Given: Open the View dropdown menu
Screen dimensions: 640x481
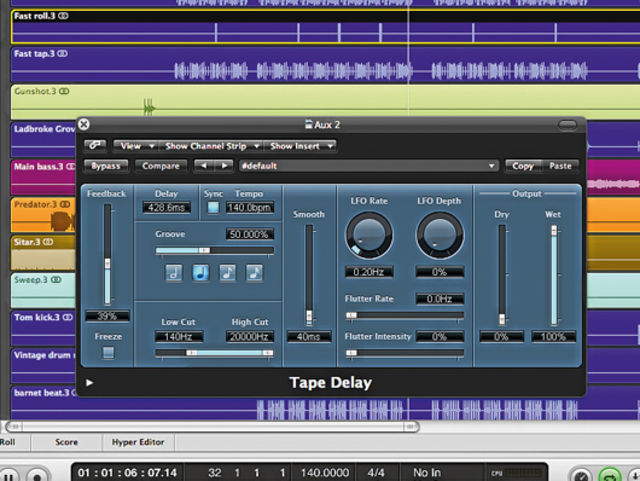Looking at the screenshot, I should click(x=136, y=146).
